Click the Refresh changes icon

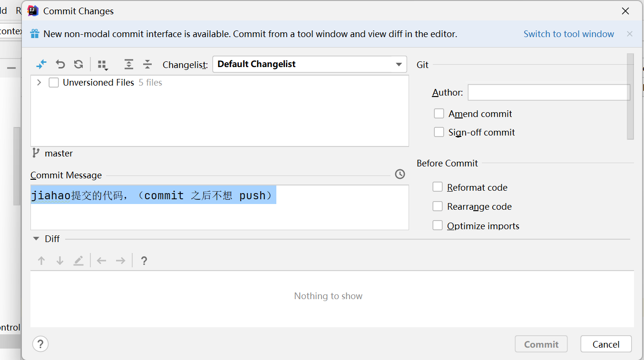[78, 64]
